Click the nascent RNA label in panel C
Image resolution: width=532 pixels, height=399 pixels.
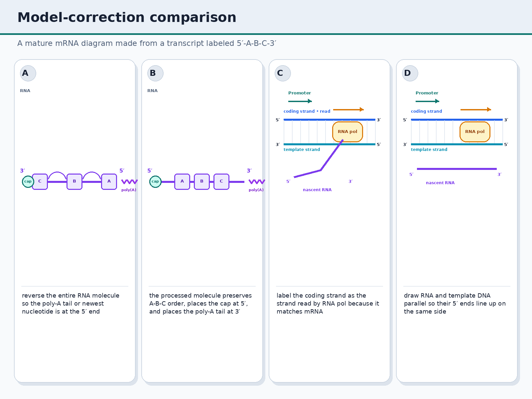317,190
